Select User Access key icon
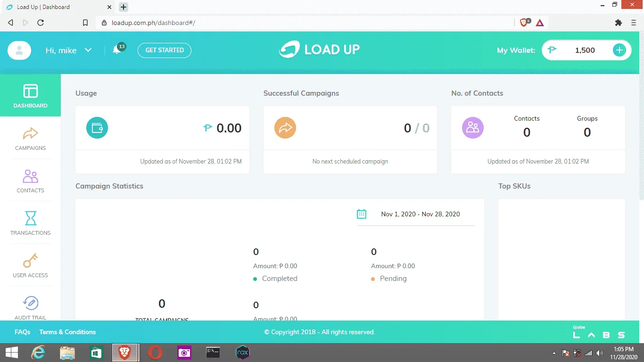Screen dimensions: 644x362 coord(31,261)
